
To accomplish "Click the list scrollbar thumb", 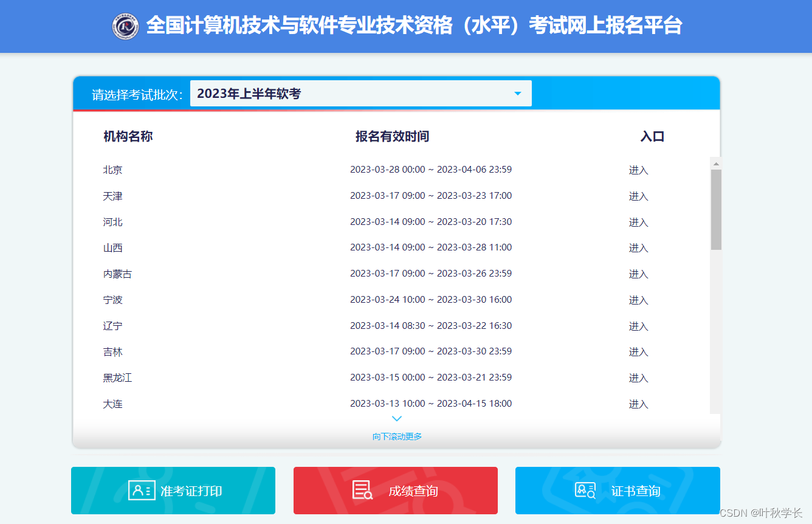I will coord(716,210).
